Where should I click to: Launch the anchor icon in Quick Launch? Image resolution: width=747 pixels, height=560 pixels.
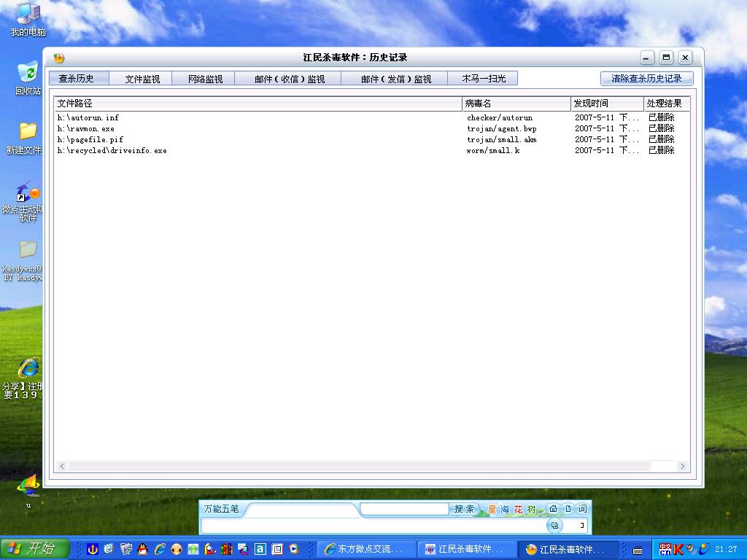(93, 549)
